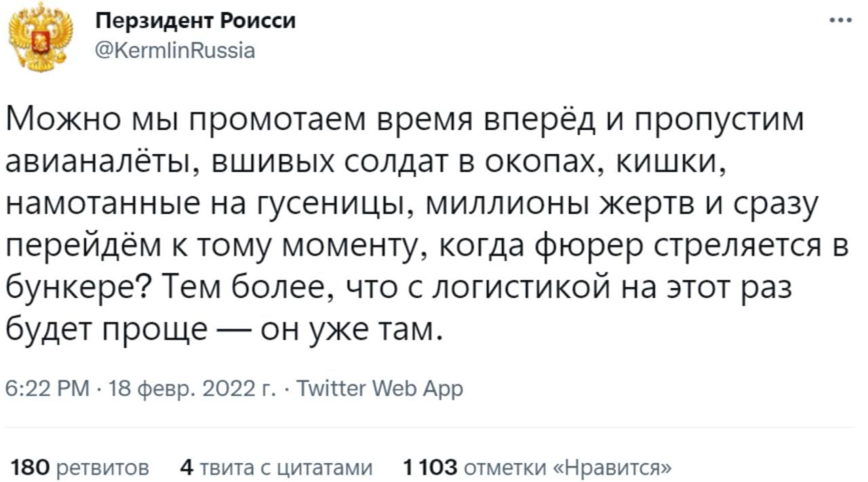The width and height of the screenshot is (868, 482).
Task: Click the 1 103 likes number
Action: 429,467
